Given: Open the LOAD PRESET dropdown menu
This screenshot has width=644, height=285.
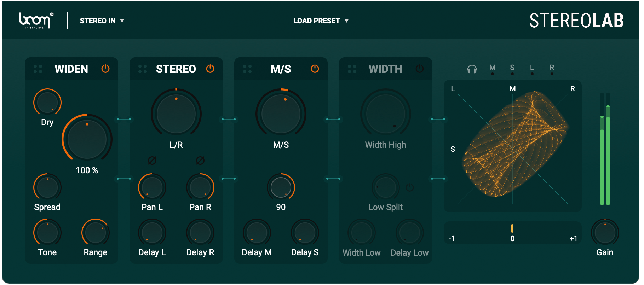Looking at the screenshot, I should pos(321,21).
